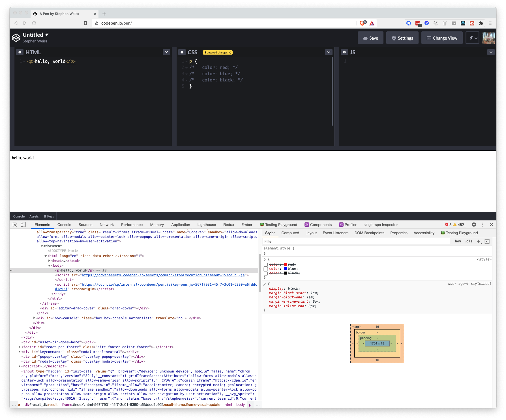Open the extensions puzzle icon
Screen dimensions: 506x420
tap(481, 23)
